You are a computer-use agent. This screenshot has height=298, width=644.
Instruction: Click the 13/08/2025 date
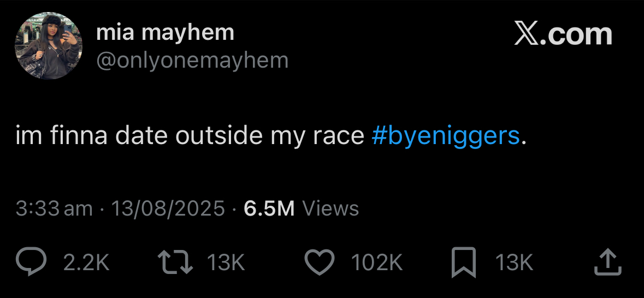(x=168, y=208)
